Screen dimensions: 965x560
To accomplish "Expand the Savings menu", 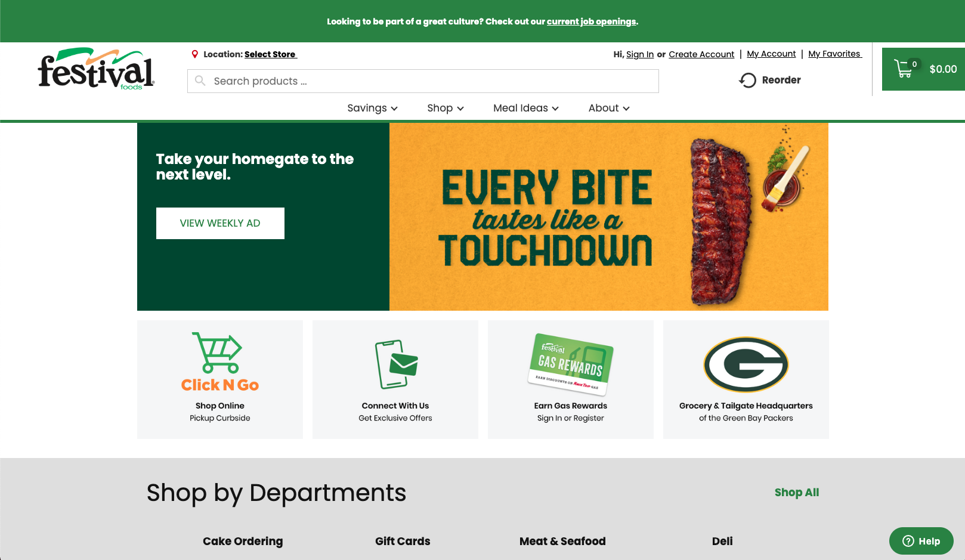I will click(372, 108).
